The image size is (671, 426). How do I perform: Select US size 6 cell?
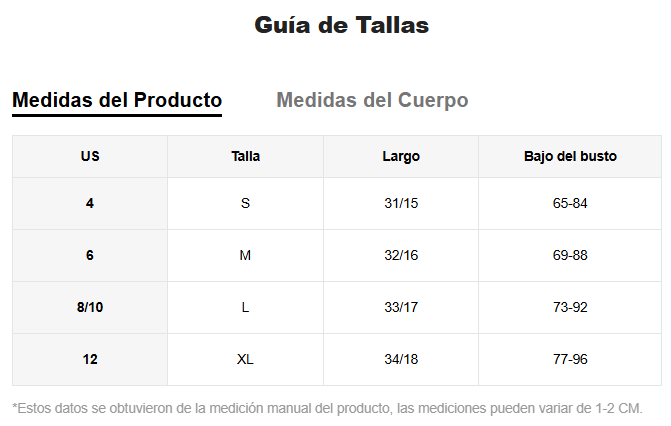[x=90, y=255]
